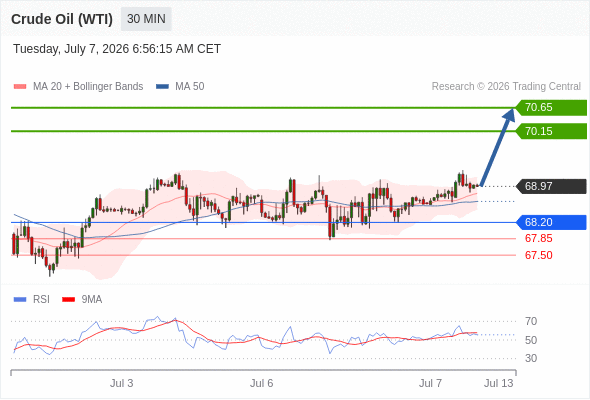Select the blue 68.20 pivot price tag

pos(551,222)
